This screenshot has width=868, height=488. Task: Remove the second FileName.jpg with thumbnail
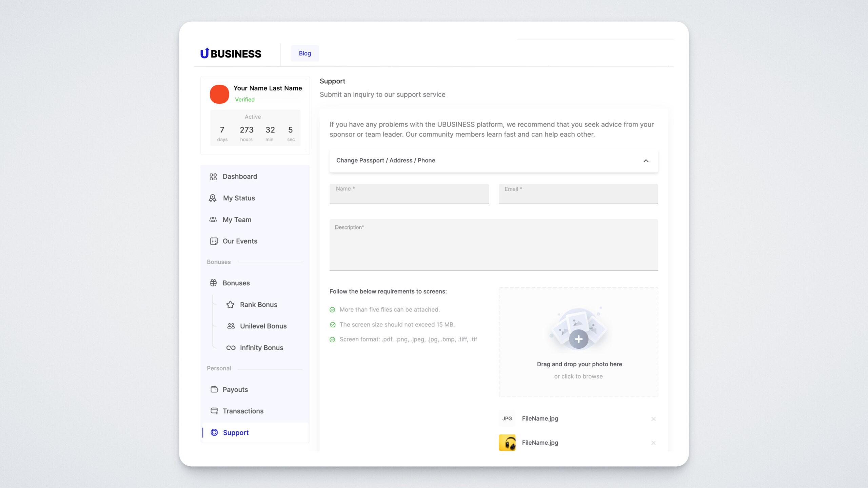653,443
